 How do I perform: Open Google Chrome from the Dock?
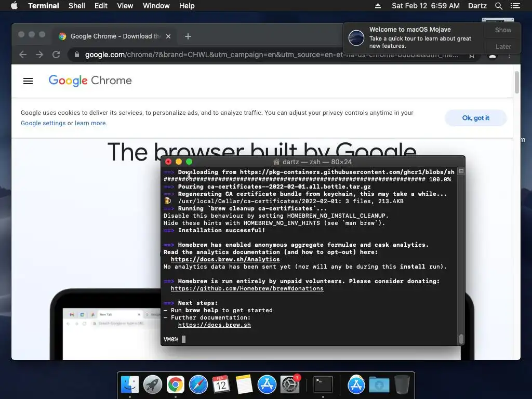coord(176,385)
